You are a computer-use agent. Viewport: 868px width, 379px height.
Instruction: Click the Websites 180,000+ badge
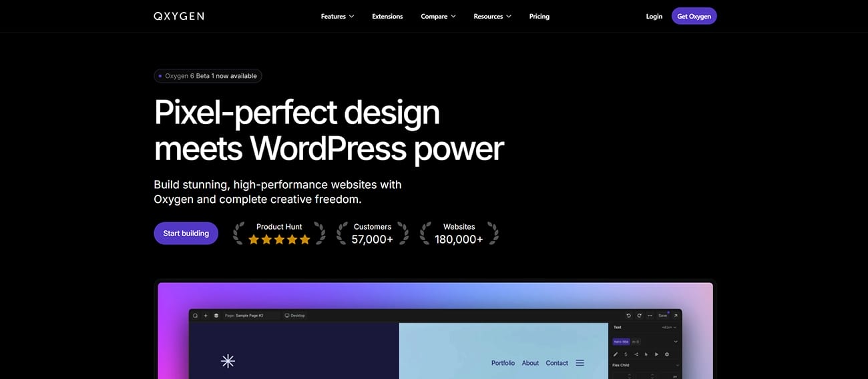459,234
